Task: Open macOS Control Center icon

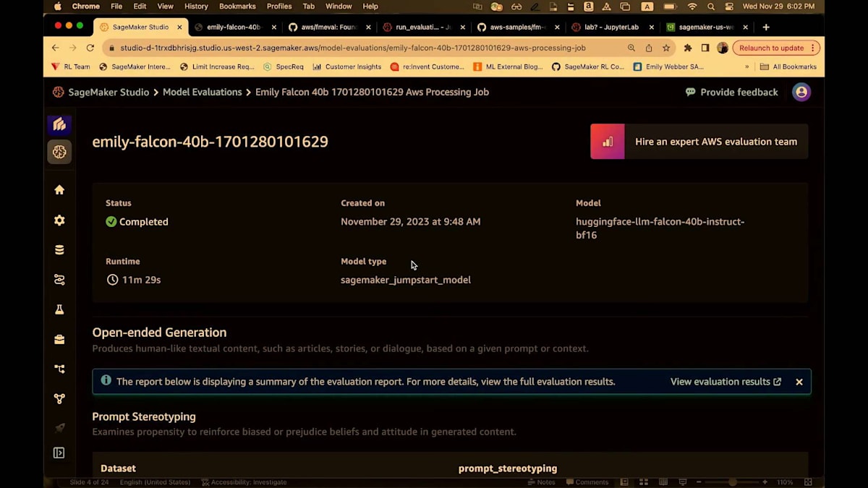Action: (728, 7)
